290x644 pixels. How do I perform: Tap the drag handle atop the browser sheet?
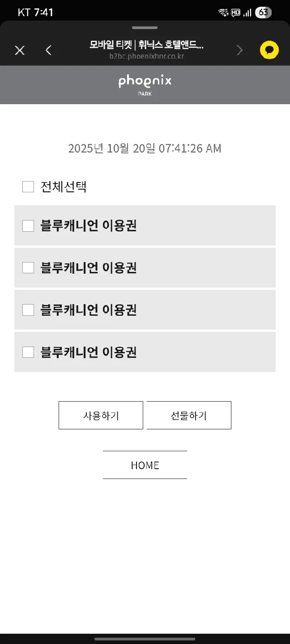pyautogui.click(x=145, y=28)
